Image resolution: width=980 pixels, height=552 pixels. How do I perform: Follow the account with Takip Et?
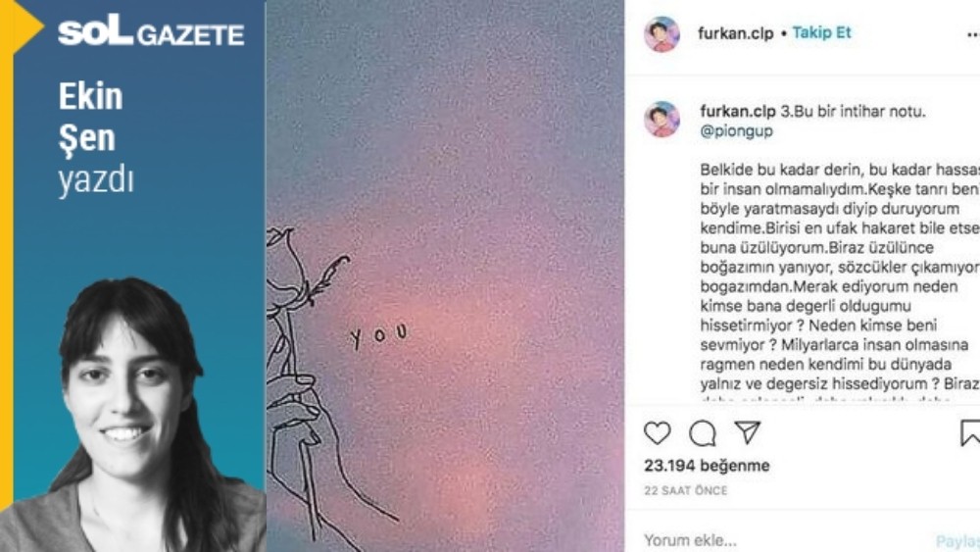point(821,32)
